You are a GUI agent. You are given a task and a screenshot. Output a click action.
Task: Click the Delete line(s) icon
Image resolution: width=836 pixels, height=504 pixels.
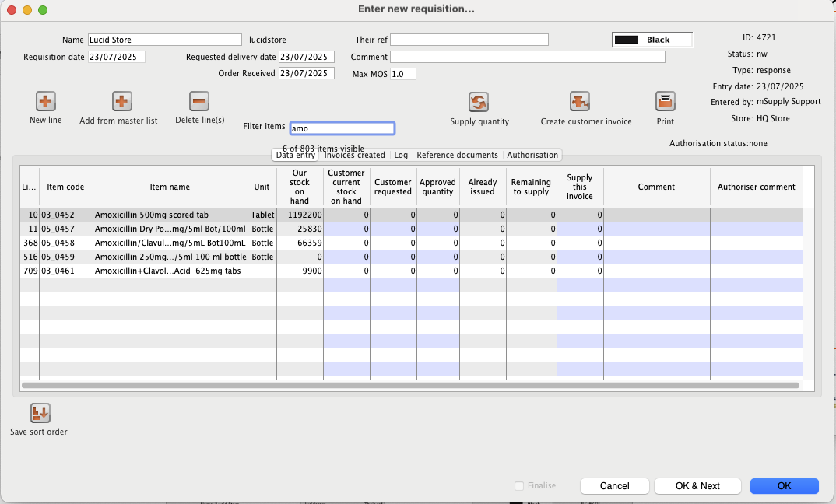coord(199,101)
